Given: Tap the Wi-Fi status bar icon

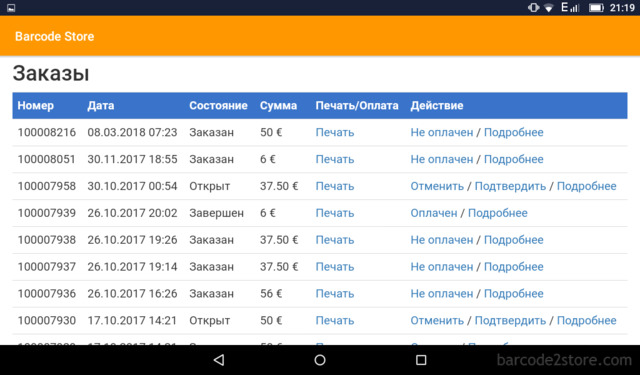Looking at the screenshot, I should [549, 8].
